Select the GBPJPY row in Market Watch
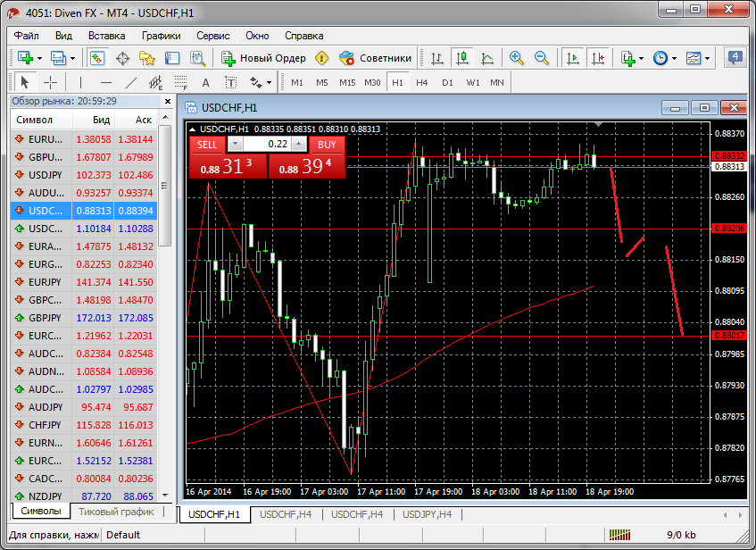The width and height of the screenshot is (756, 550). pos(84,318)
